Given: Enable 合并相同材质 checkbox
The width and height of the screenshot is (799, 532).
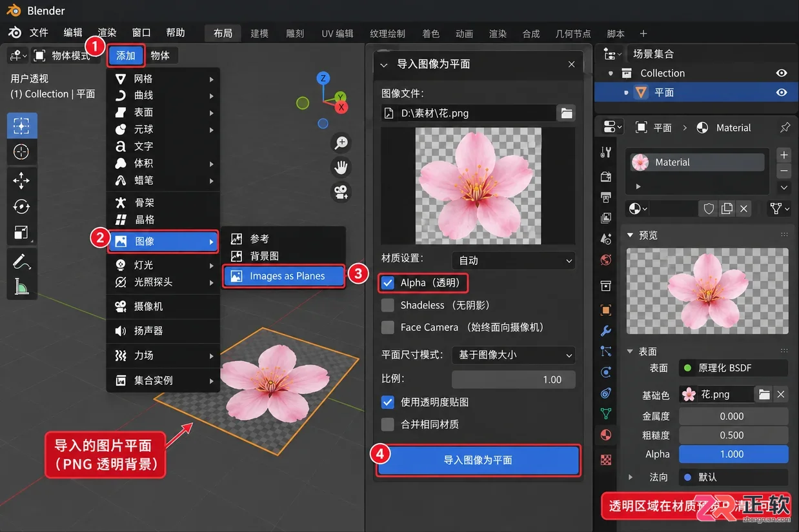Looking at the screenshot, I should [x=388, y=424].
